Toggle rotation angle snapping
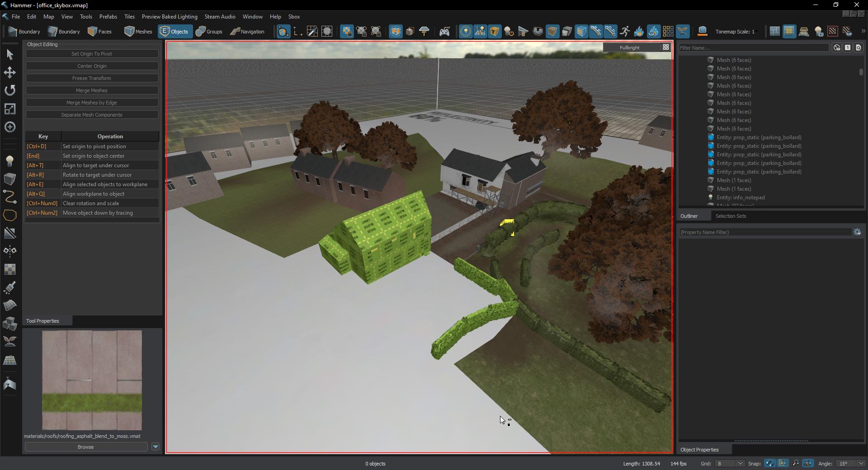The image size is (868, 470). pos(808,463)
